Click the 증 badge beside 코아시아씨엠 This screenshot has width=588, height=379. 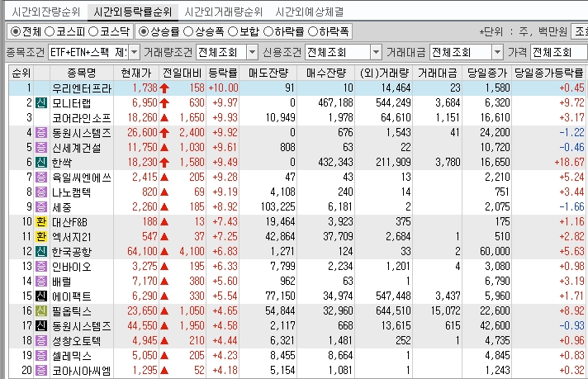(x=41, y=371)
